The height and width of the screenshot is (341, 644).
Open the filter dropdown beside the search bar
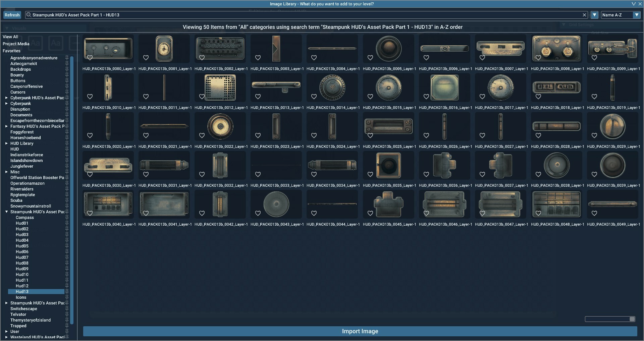[x=594, y=15]
